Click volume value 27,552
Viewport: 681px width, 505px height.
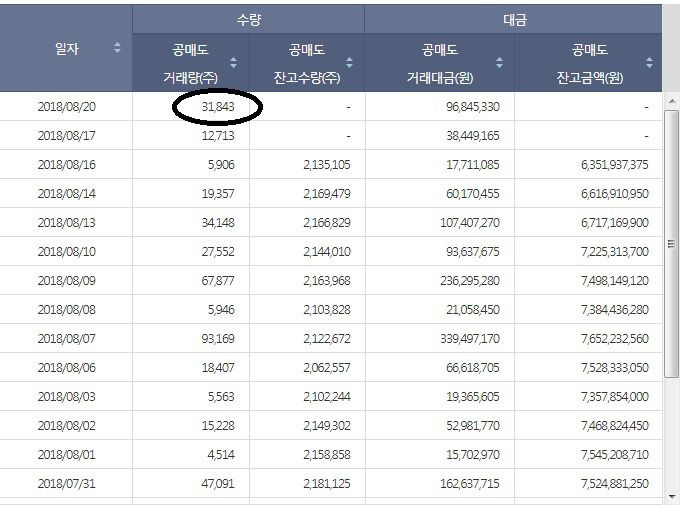click(218, 252)
